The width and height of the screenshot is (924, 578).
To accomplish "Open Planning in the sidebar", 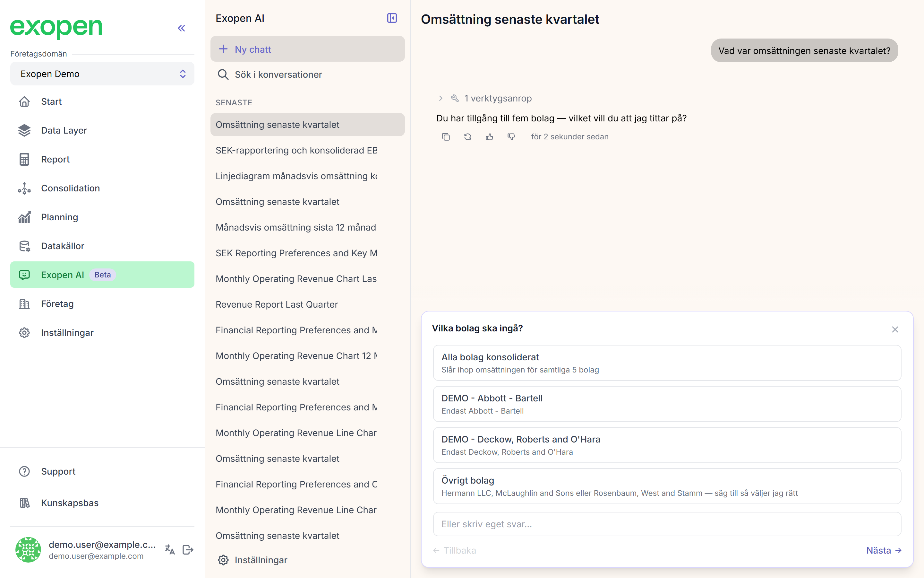I will tap(102, 217).
